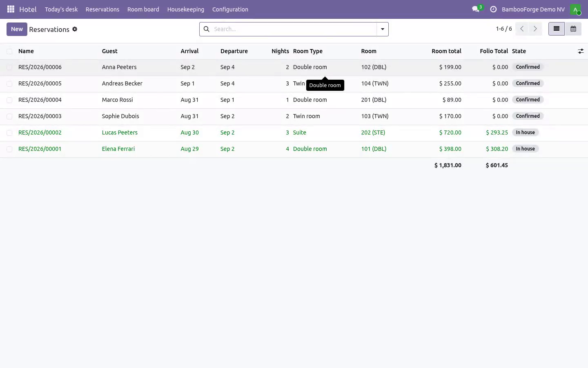Go to previous page arrow
The image size is (588, 368).
522,29
